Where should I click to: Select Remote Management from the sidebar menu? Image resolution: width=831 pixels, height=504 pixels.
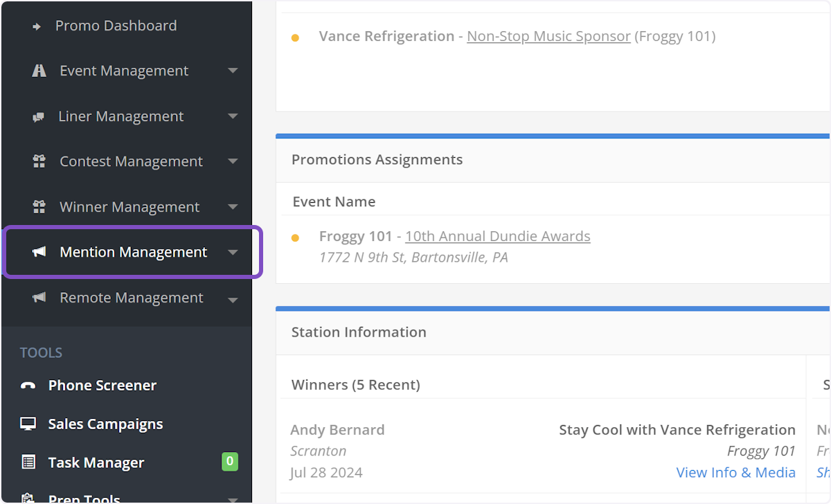click(132, 297)
